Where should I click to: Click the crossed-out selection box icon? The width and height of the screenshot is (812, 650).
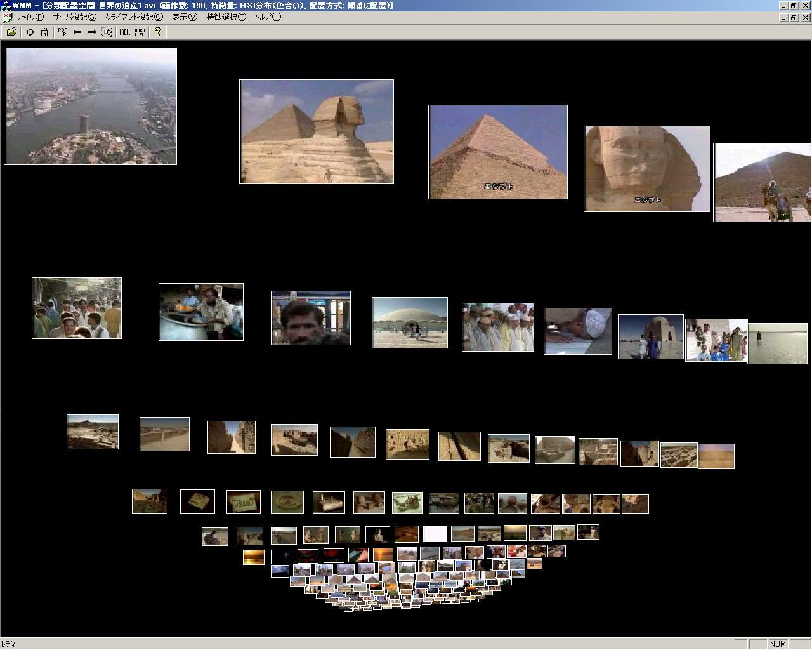[107, 32]
